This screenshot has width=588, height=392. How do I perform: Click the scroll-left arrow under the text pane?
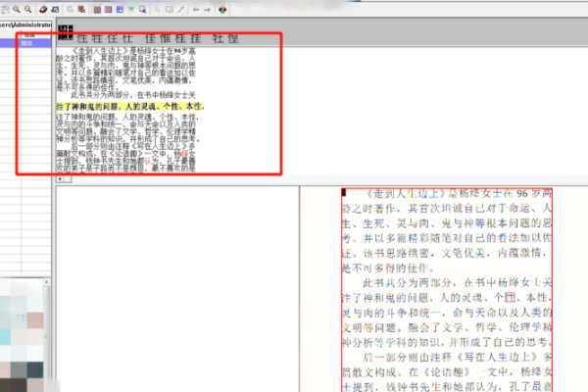click(x=60, y=179)
